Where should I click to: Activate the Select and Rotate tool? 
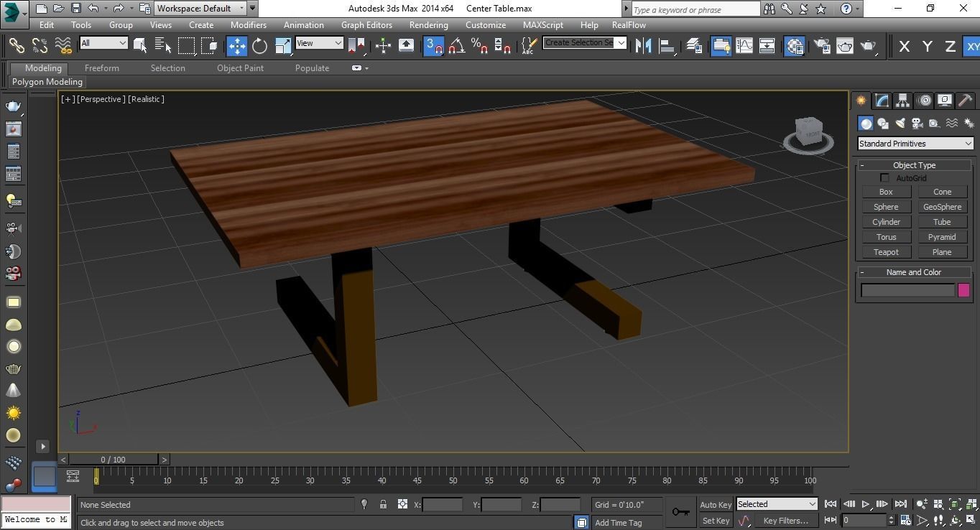coord(259,46)
